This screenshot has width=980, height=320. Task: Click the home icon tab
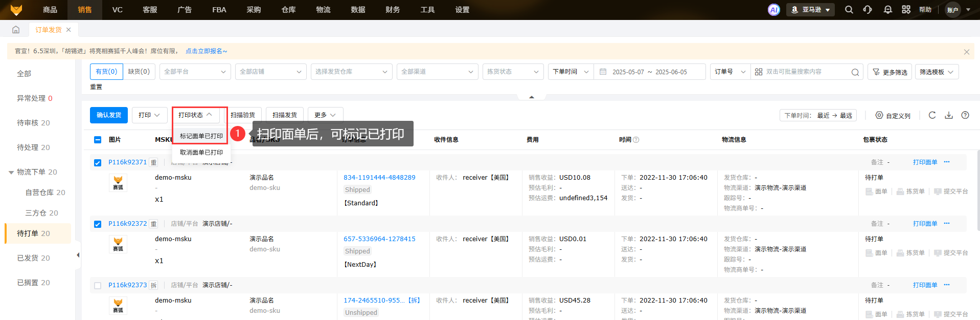pyautogui.click(x=16, y=30)
